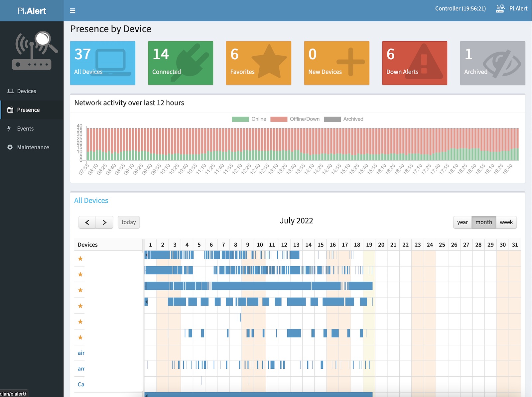The width and height of the screenshot is (532, 397).
Task: Open the Pi.Alert user menu icon
Action: tap(500, 9)
